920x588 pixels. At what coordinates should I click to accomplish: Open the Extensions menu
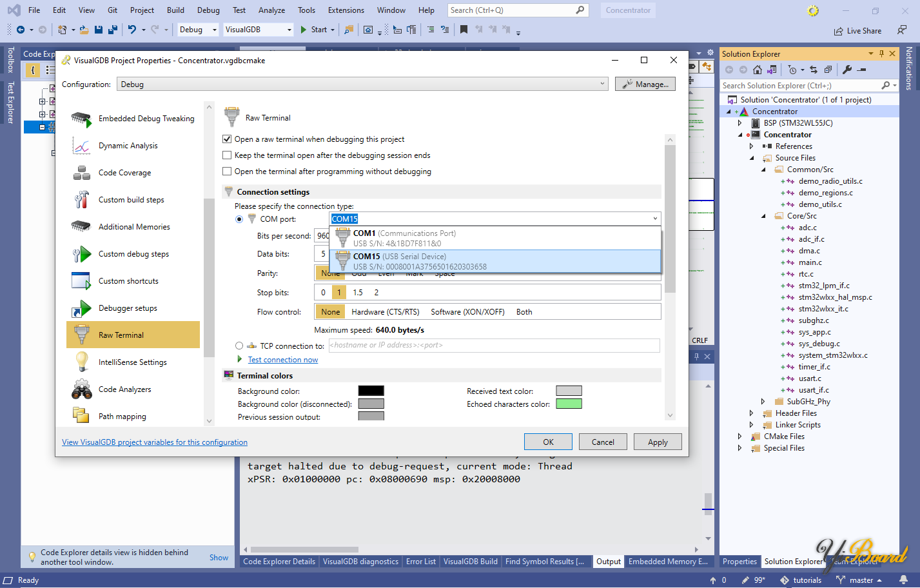pos(346,10)
